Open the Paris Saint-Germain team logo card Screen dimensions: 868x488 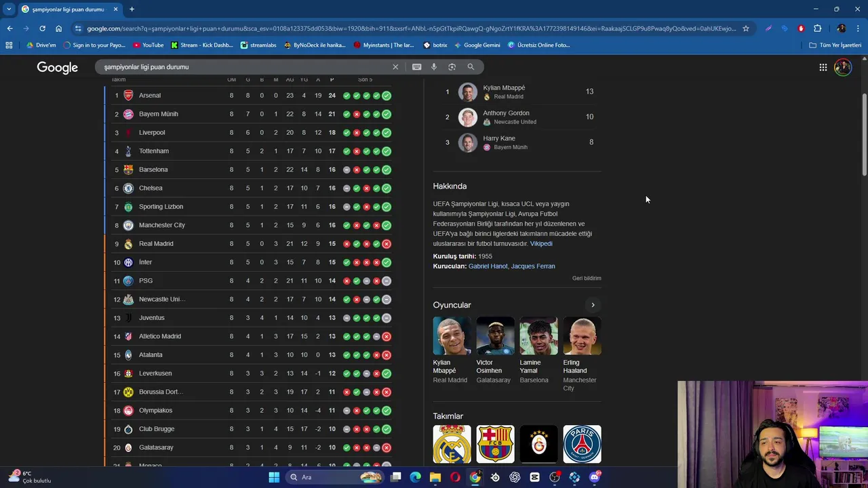(582, 444)
